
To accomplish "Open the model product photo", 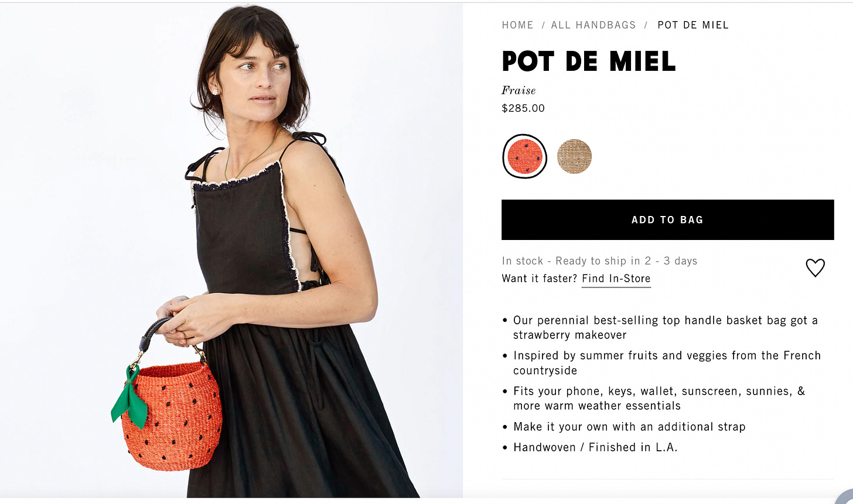I will (231, 251).
